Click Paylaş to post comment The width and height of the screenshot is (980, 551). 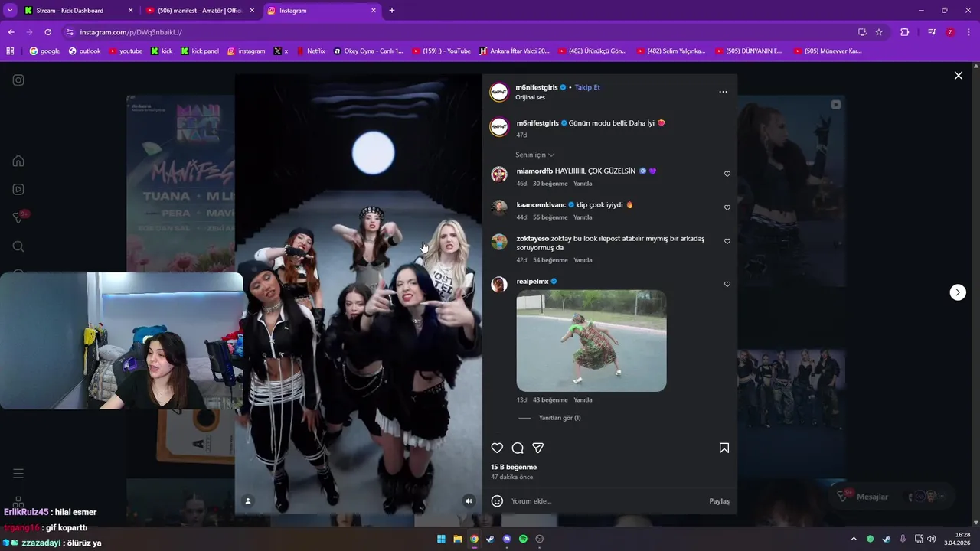pyautogui.click(x=719, y=501)
